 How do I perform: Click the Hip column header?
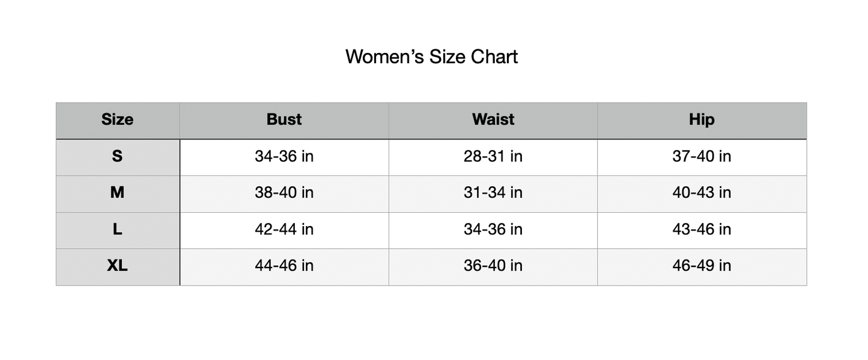click(x=702, y=120)
